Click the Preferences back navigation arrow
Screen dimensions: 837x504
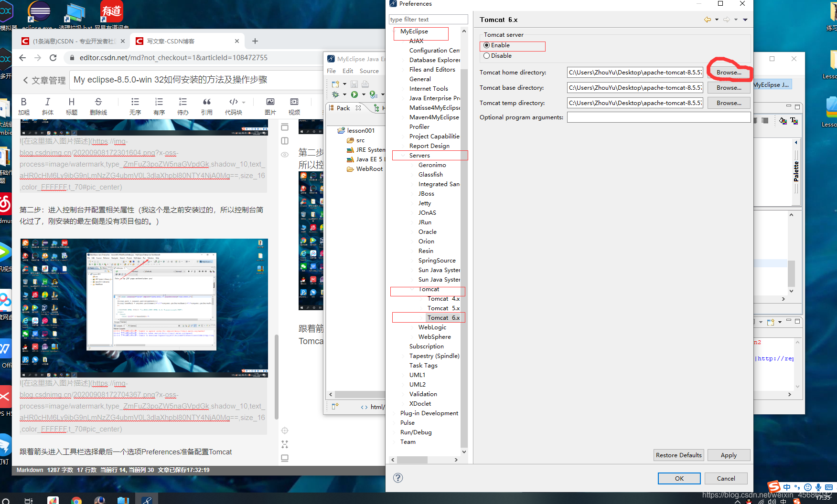click(707, 20)
